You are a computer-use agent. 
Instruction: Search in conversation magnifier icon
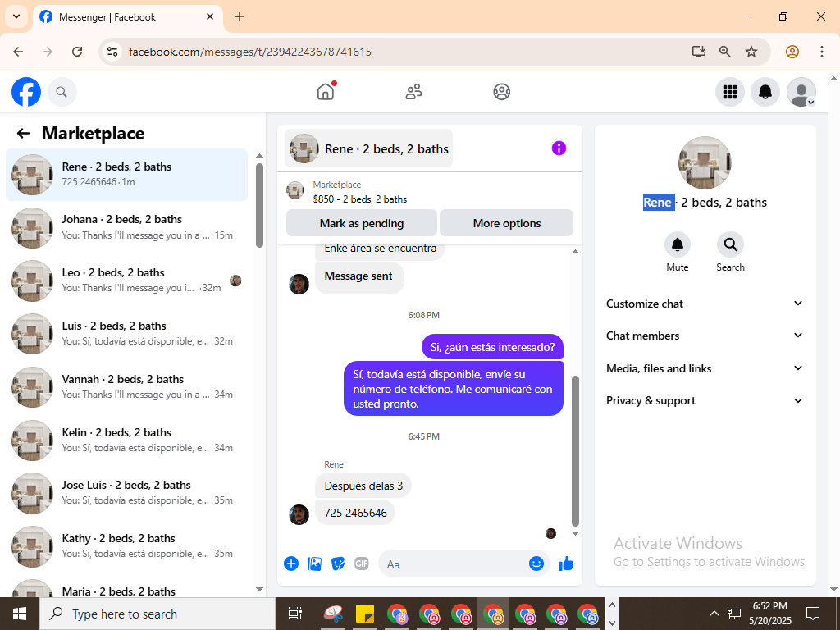(730, 244)
